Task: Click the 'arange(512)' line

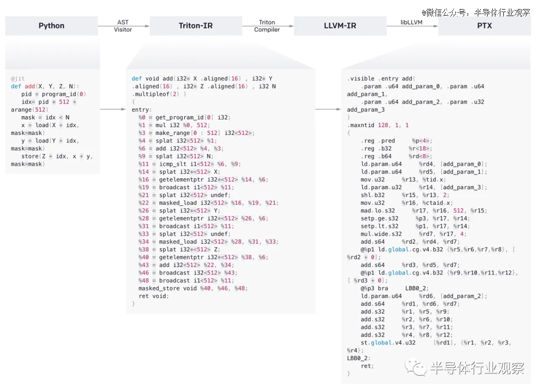Action: pos(30,109)
